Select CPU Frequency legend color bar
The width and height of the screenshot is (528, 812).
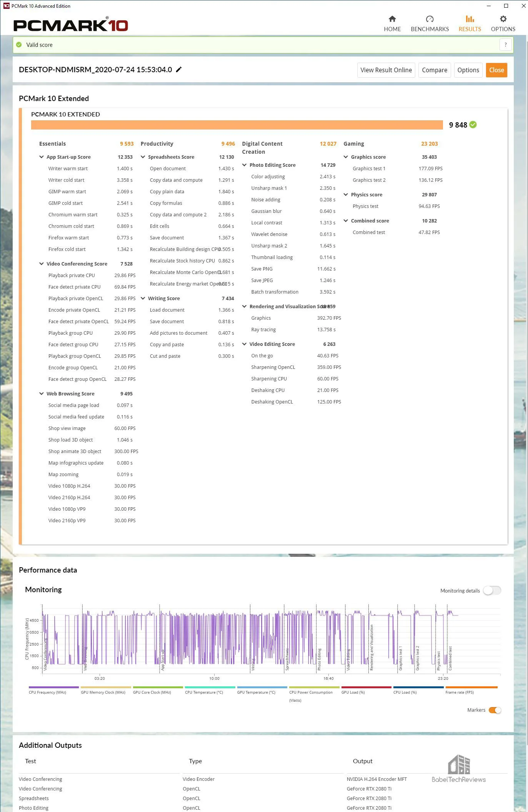coord(54,687)
